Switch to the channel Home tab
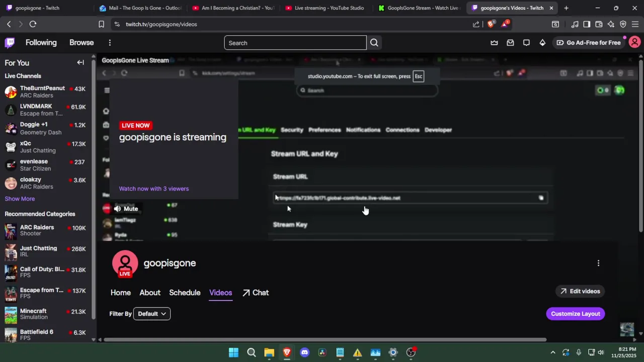The height and width of the screenshot is (362, 644). click(x=120, y=293)
